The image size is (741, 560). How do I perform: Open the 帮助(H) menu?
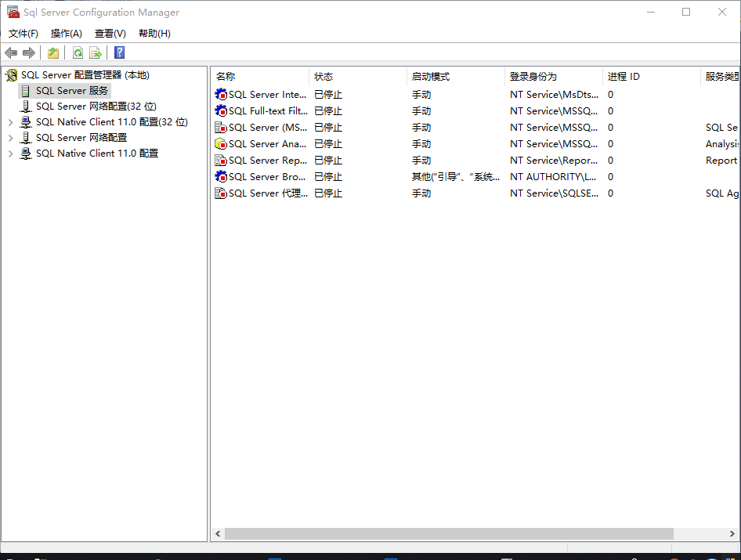[x=154, y=34]
